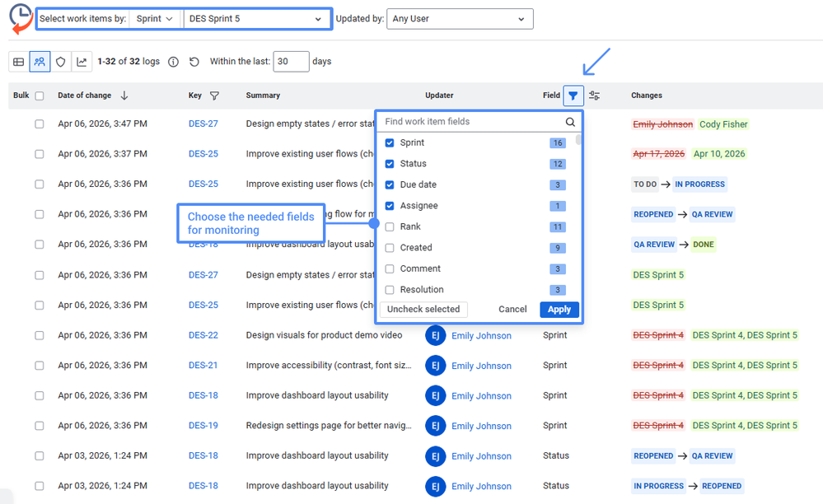Click the Key column filter icon
This screenshot has width=823, height=504.
coord(215,96)
